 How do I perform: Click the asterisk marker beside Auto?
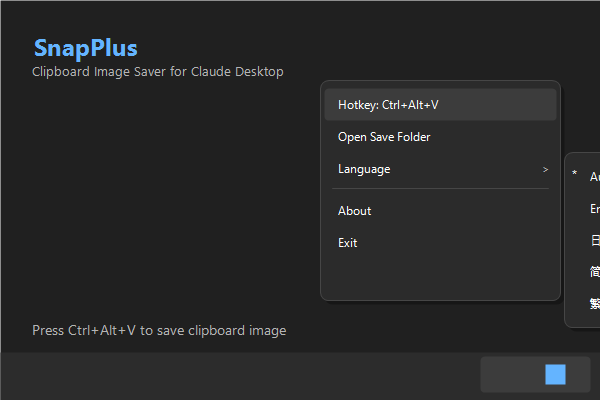[x=574, y=175]
